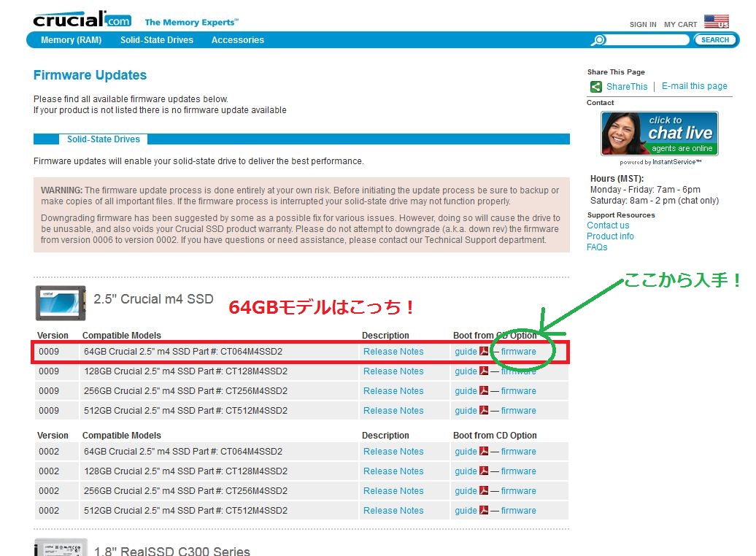
Task: Open PDF icon for 0002 512GB guide
Action: pyautogui.click(x=484, y=510)
